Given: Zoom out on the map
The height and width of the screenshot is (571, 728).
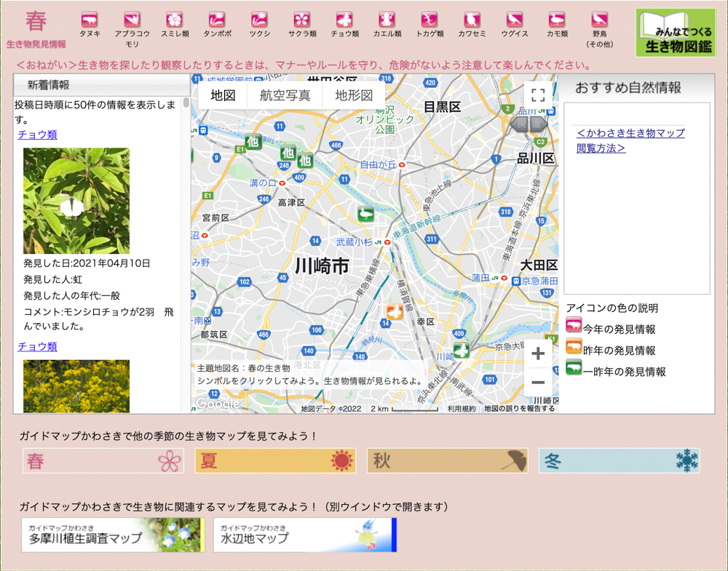Looking at the screenshot, I should point(538,383).
